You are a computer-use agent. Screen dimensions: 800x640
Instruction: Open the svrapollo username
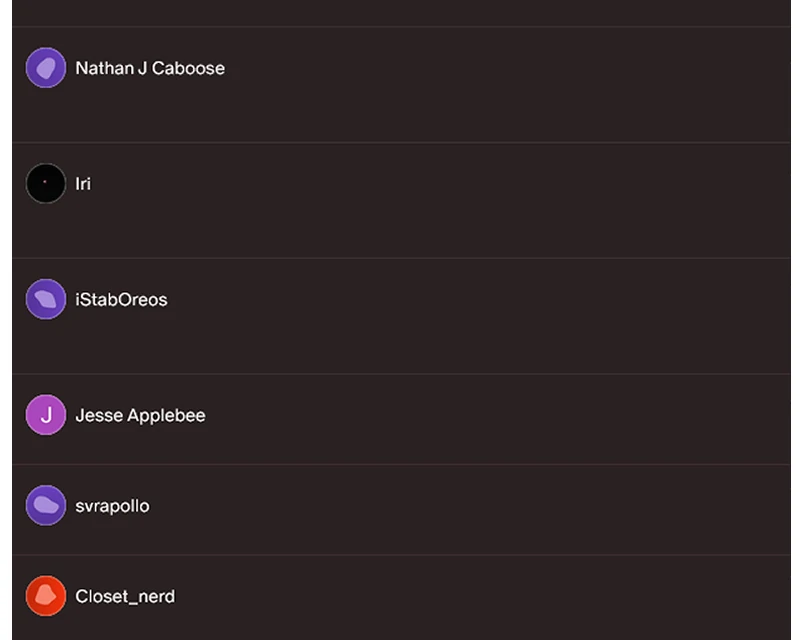[112, 506]
